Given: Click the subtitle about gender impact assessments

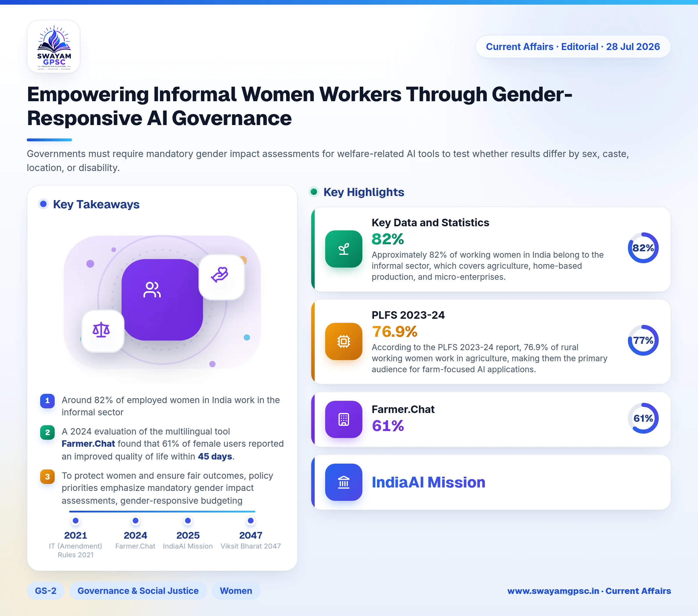Looking at the screenshot, I should point(328,161).
